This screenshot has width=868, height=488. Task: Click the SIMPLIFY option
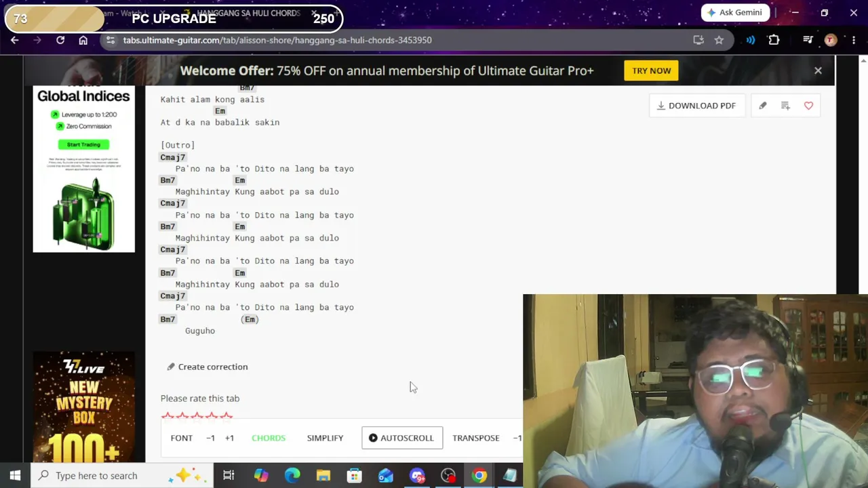pyautogui.click(x=325, y=438)
